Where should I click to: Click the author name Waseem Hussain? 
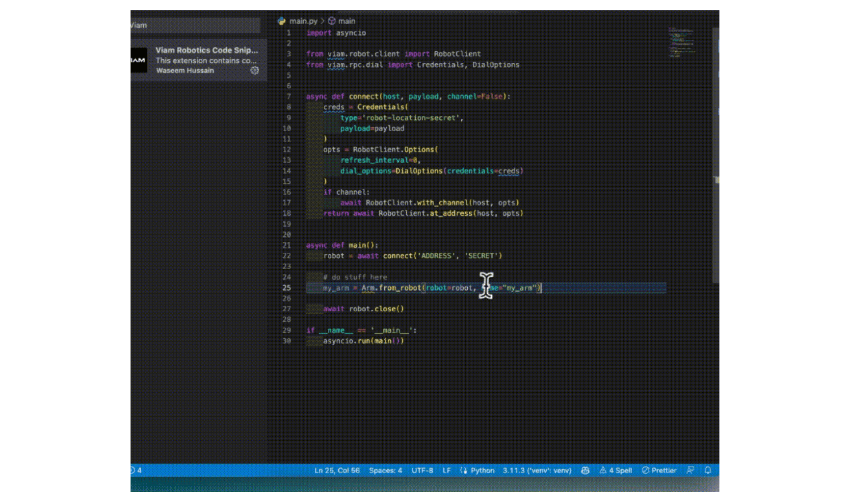click(185, 71)
